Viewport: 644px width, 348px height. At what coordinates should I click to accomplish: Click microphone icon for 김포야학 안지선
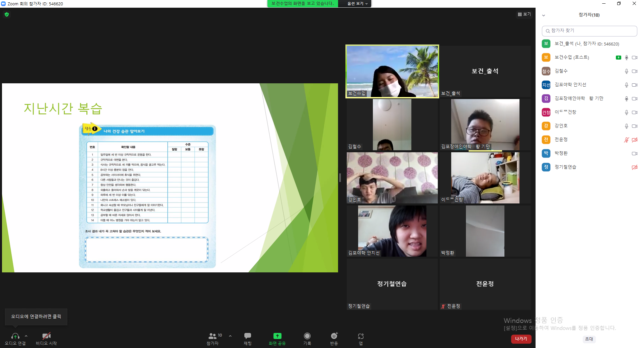tap(626, 85)
